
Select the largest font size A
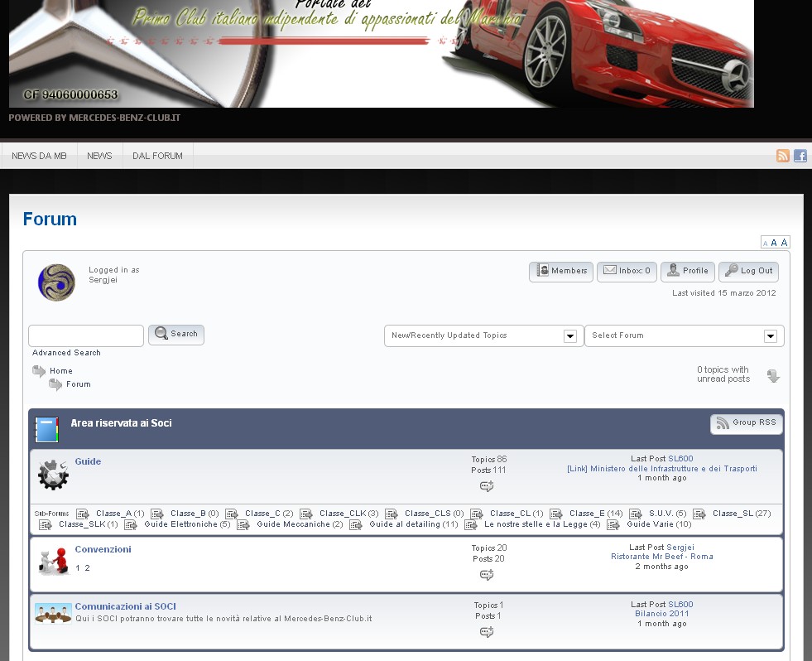coord(785,242)
